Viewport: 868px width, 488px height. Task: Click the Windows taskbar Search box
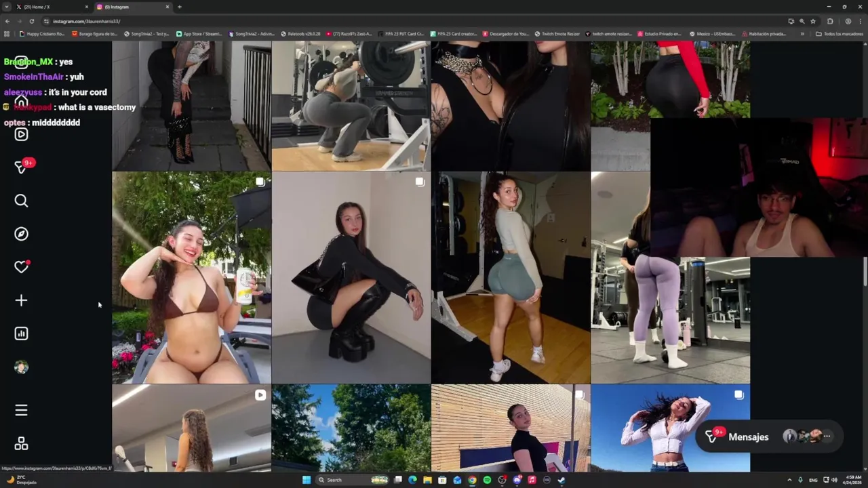353,480
